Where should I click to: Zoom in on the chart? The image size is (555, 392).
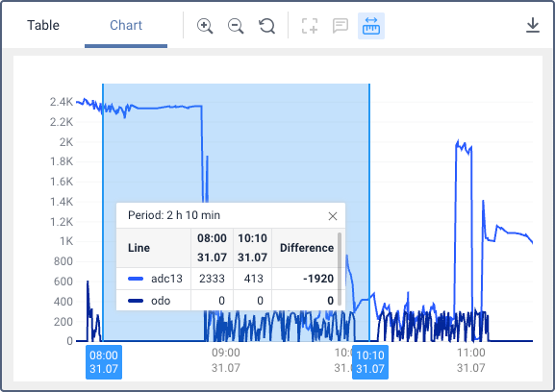point(205,26)
